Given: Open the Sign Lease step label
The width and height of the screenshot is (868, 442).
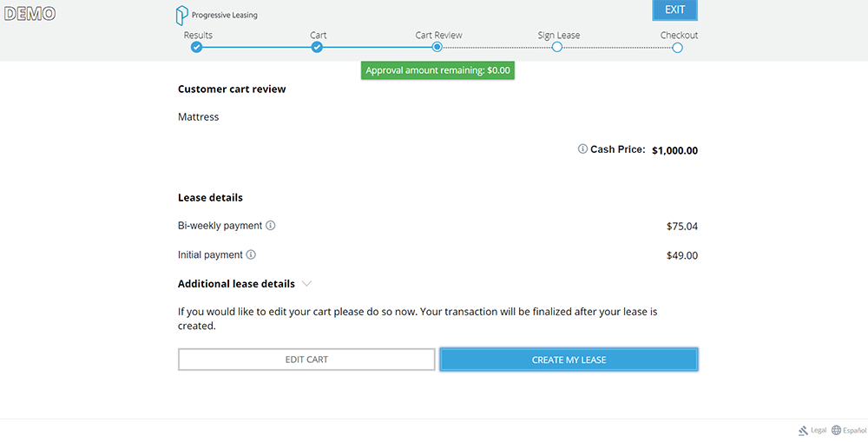Looking at the screenshot, I should [x=558, y=36].
